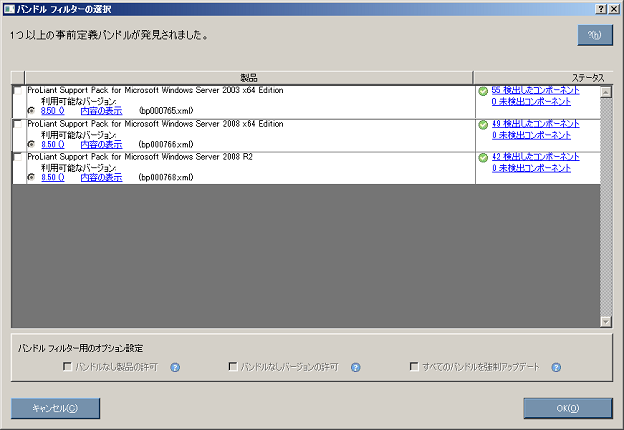Click green check status icon for Server 2003 x64
Viewport: 624px width, 430px height.
pyautogui.click(x=483, y=91)
